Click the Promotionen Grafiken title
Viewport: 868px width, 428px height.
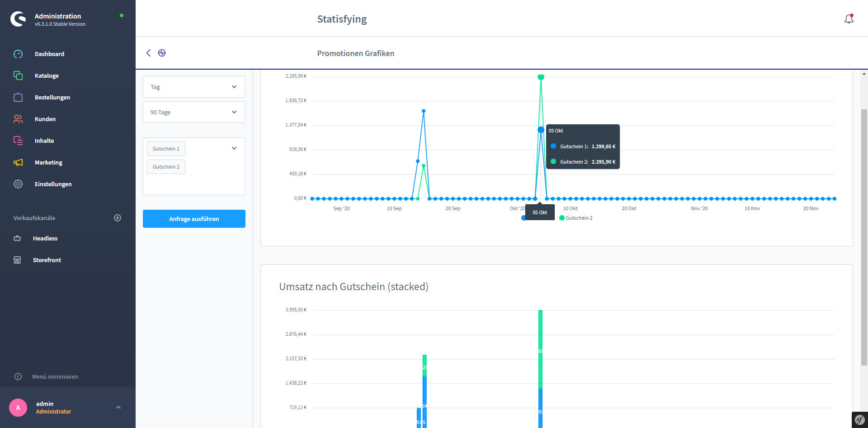pos(356,53)
